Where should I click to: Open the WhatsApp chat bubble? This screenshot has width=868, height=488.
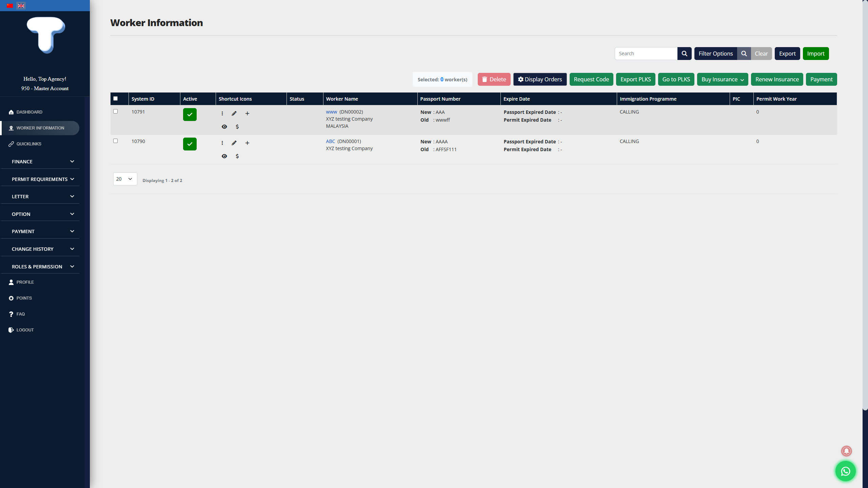click(x=845, y=471)
